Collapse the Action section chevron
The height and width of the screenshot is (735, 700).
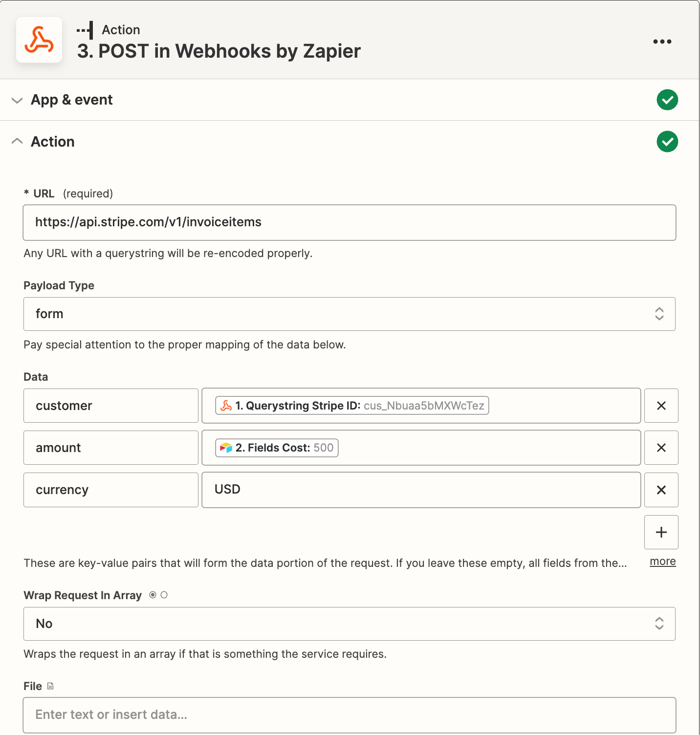pyautogui.click(x=17, y=141)
